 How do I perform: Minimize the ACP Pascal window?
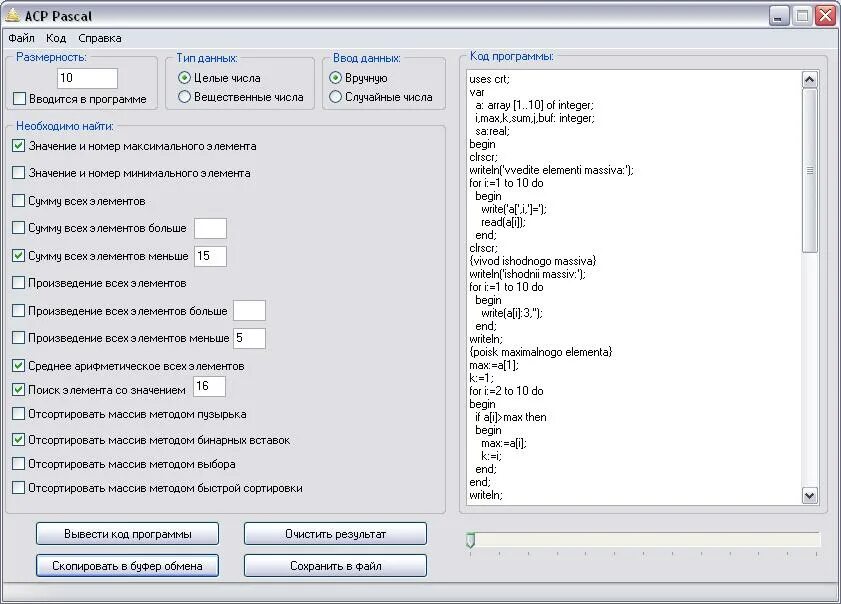[779, 16]
